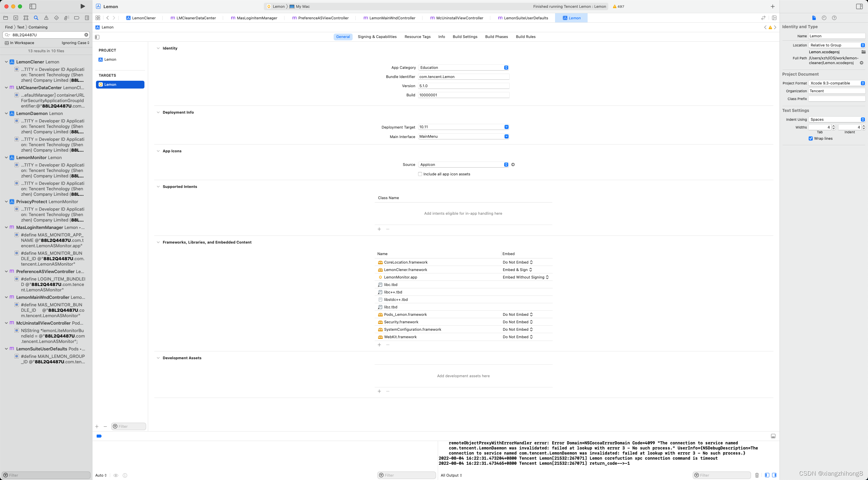Open the Build Settings tab

[x=465, y=37]
